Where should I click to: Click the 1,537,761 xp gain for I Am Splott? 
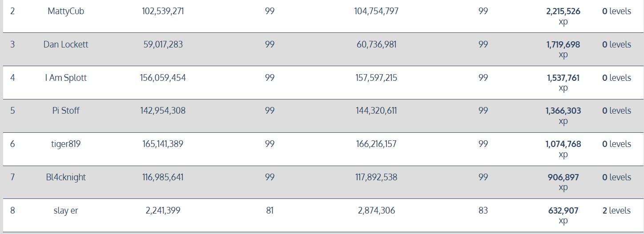[x=563, y=83]
